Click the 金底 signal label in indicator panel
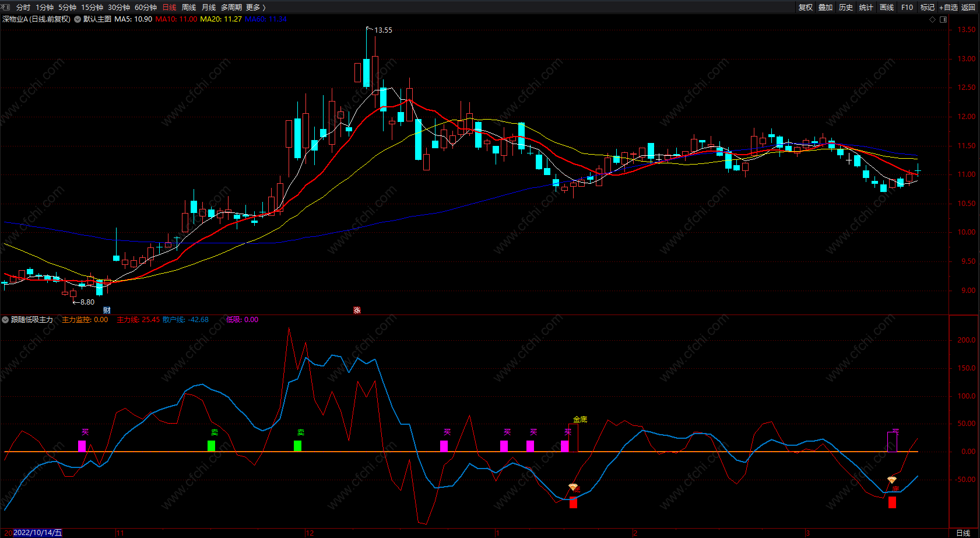980x538 pixels. [x=580, y=420]
